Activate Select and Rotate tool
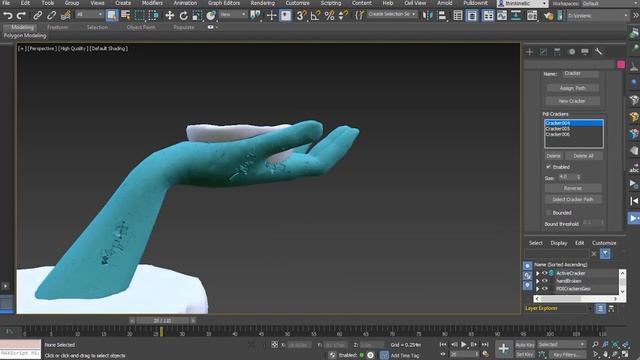Viewport: 640px width, 360px height. tap(183, 16)
